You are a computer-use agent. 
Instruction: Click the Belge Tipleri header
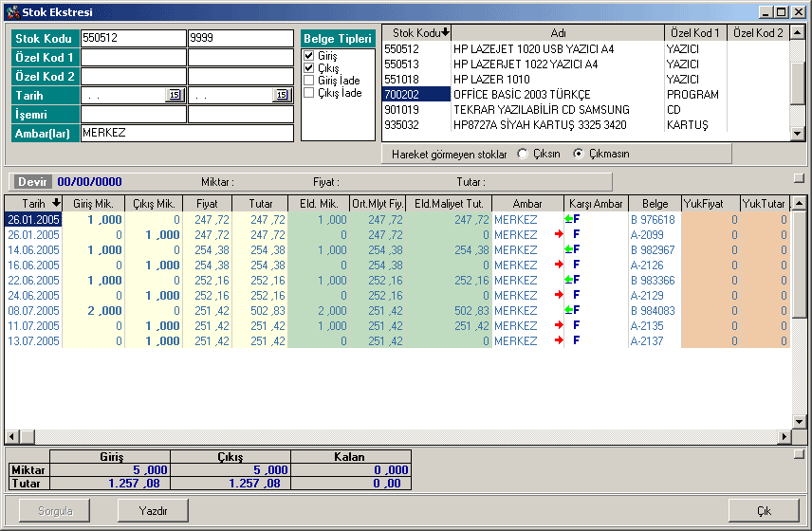338,38
